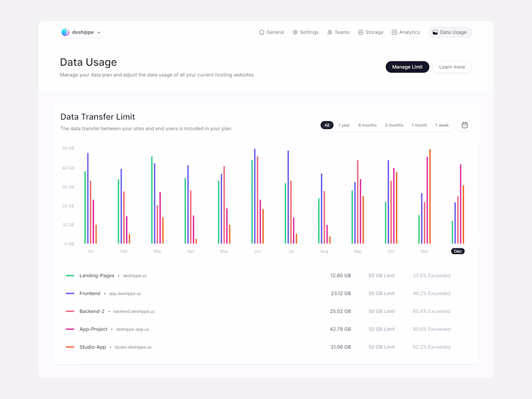The image size is (532, 399).
Task: Expand the deshippe workspace dropdown chevron
Action: click(99, 32)
